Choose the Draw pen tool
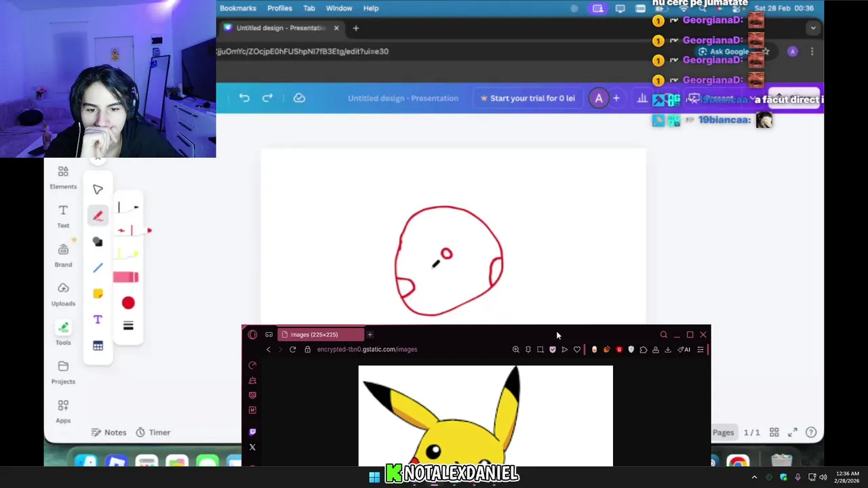The width and height of the screenshot is (868, 488). click(98, 216)
